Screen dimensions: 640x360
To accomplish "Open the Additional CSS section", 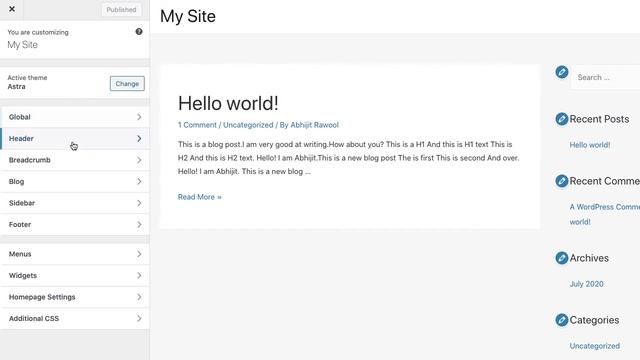I will coord(75,318).
